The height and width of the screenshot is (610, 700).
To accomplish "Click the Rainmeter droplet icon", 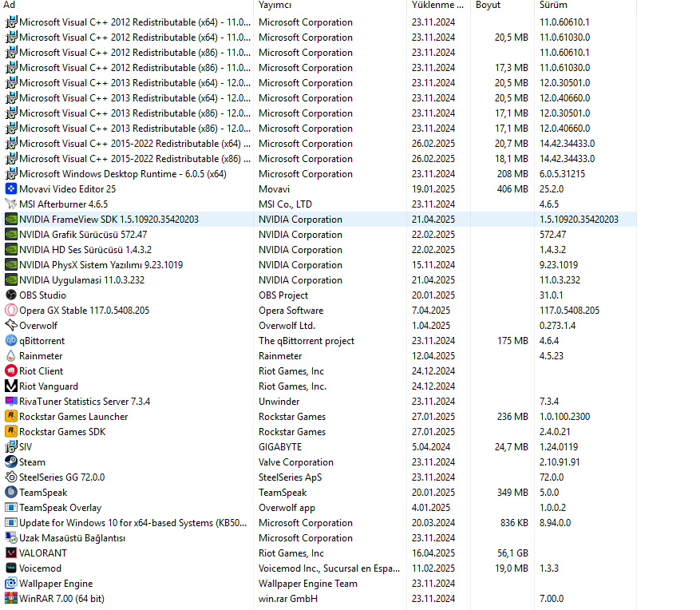I will pos(10,356).
